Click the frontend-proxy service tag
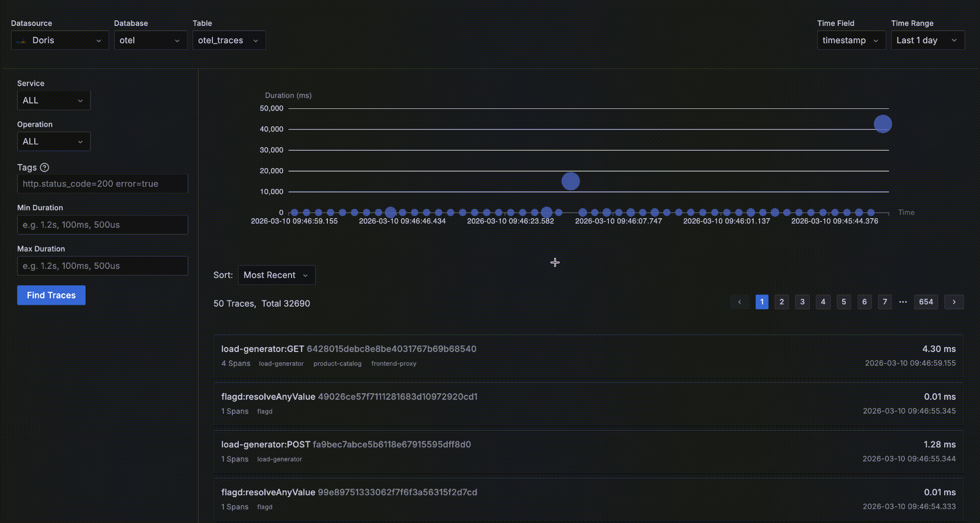980x523 pixels. point(393,364)
